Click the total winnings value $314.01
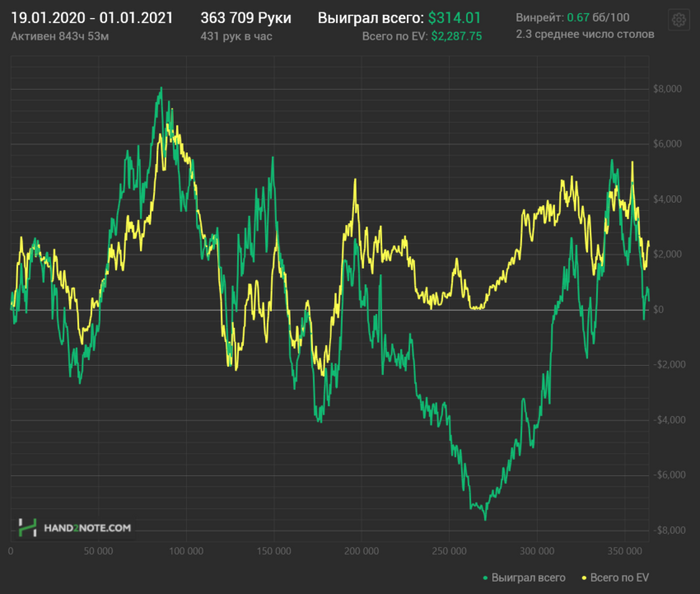The image size is (700, 594). (x=454, y=18)
